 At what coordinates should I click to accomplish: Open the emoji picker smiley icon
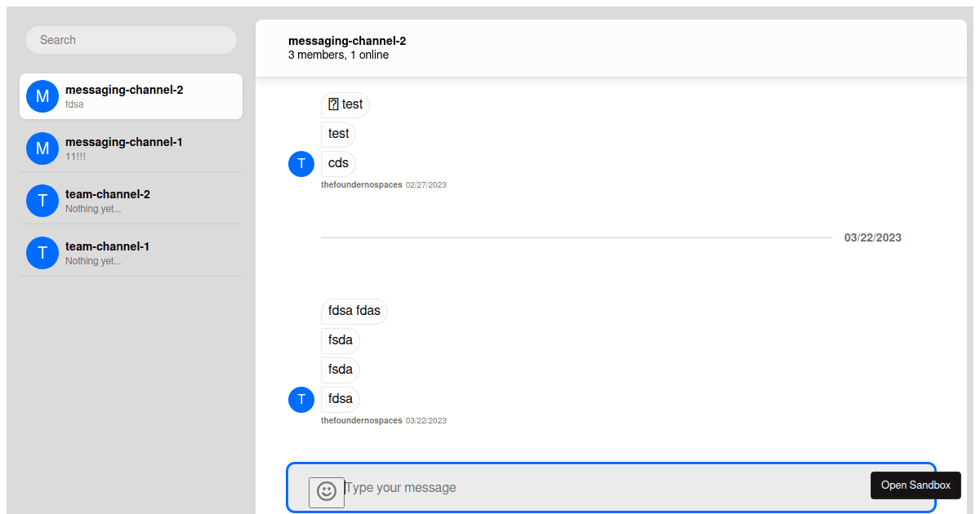(x=327, y=491)
